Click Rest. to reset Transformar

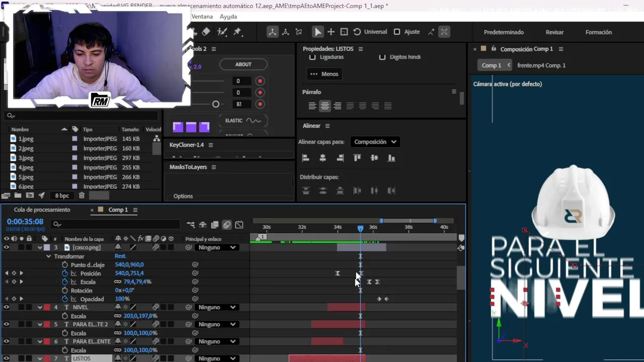click(x=120, y=256)
